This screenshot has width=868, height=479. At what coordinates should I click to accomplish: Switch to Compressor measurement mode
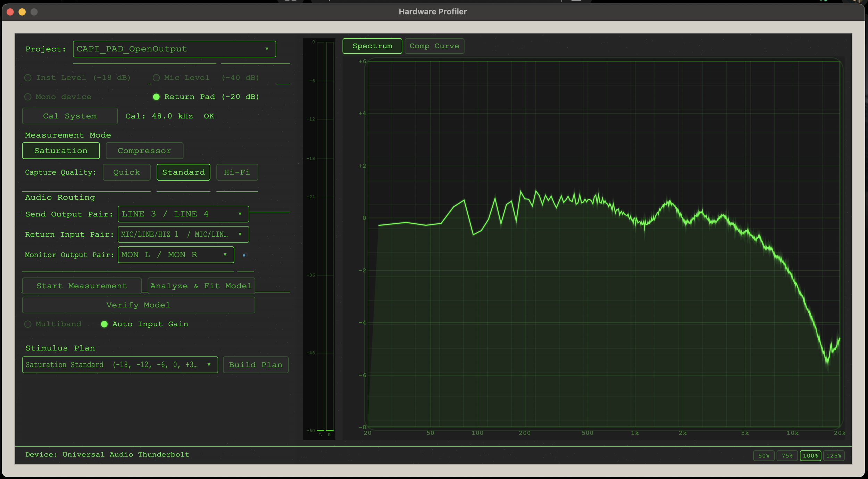coord(144,151)
